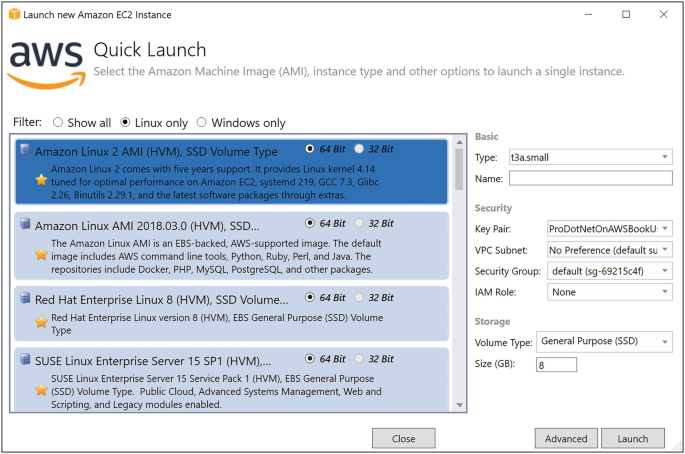
Task: Choose 64 Bit for SUSE Linux Enterprise Server
Action: (325, 359)
